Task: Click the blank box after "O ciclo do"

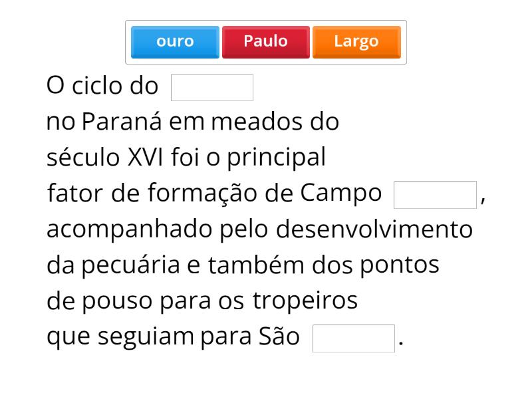Action: [212, 87]
